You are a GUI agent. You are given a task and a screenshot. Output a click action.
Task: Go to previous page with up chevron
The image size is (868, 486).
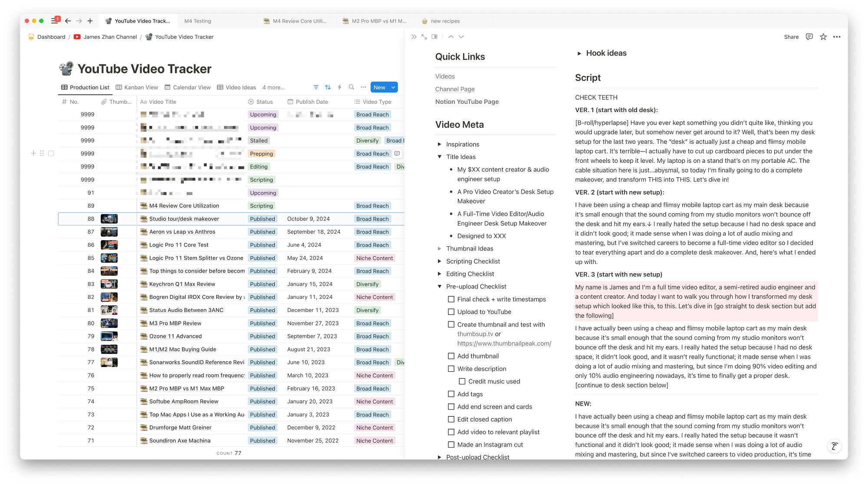click(x=451, y=37)
